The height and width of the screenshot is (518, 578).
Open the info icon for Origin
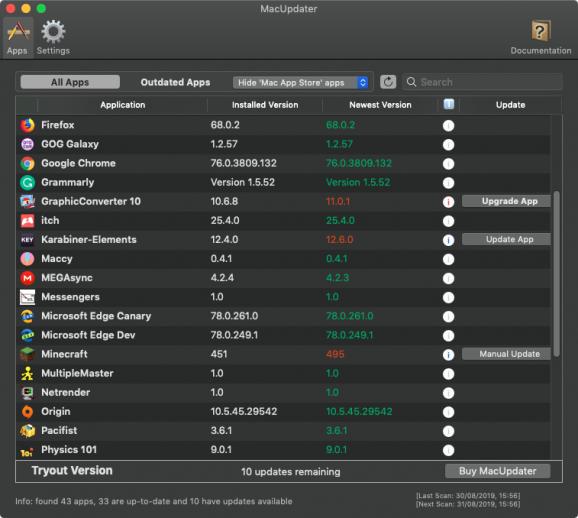(x=448, y=412)
